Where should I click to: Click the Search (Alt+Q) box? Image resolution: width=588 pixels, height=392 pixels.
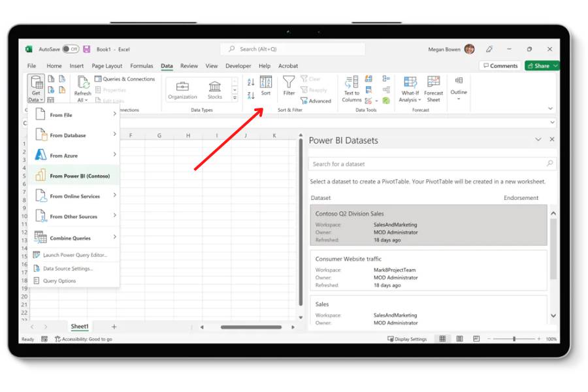point(293,49)
